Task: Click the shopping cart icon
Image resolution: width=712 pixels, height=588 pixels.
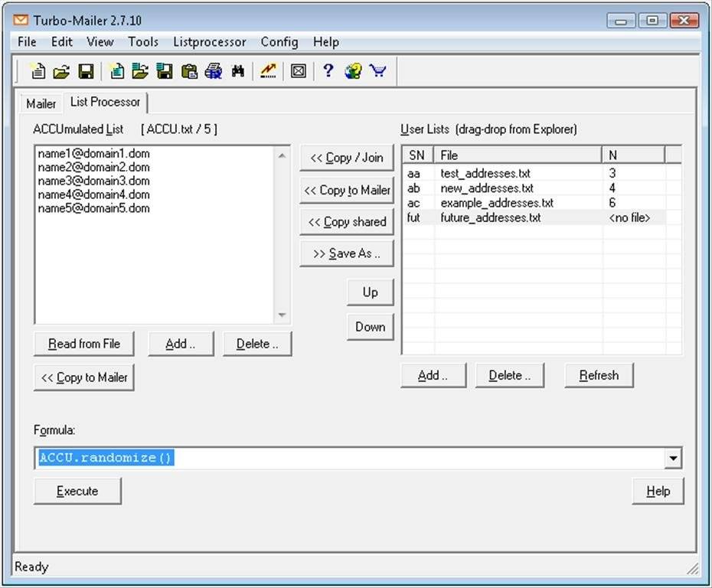Action: pos(377,71)
